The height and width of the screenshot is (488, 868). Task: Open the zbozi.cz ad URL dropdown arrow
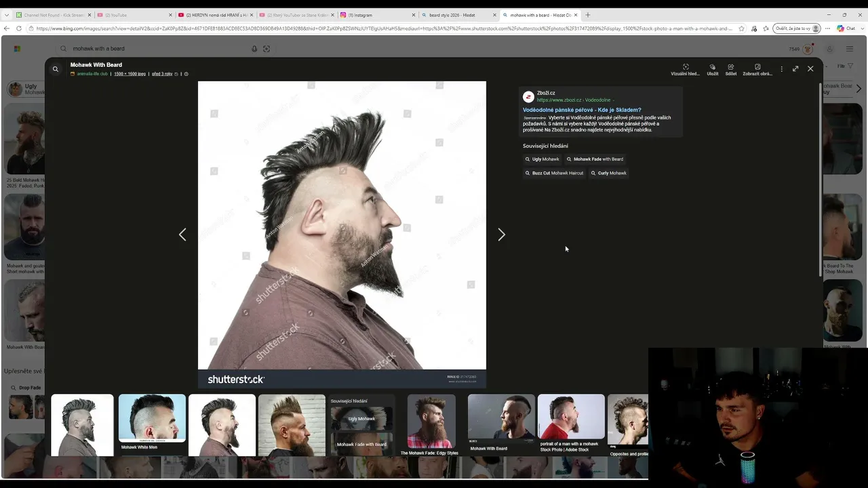pyautogui.click(x=613, y=100)
